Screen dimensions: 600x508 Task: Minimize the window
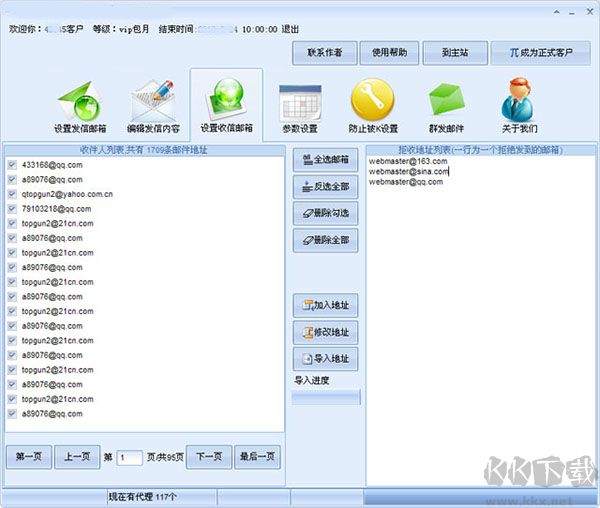coord(572,13)
